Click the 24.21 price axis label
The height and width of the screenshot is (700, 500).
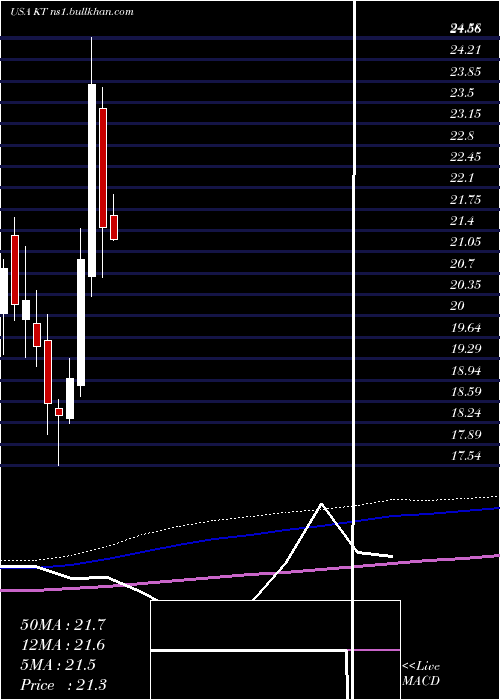[x=465, y=50]
